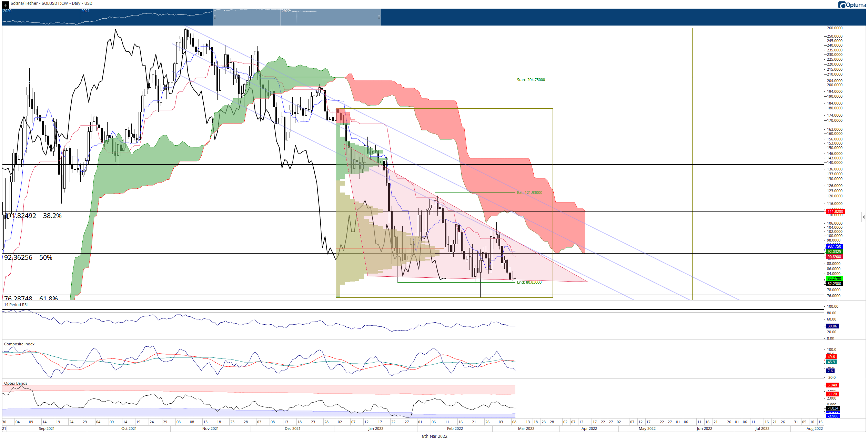Click the 100.0000 price scale label
Viewport: 868px width, 443px height.
pyautogui.click(x=835, y=236)
